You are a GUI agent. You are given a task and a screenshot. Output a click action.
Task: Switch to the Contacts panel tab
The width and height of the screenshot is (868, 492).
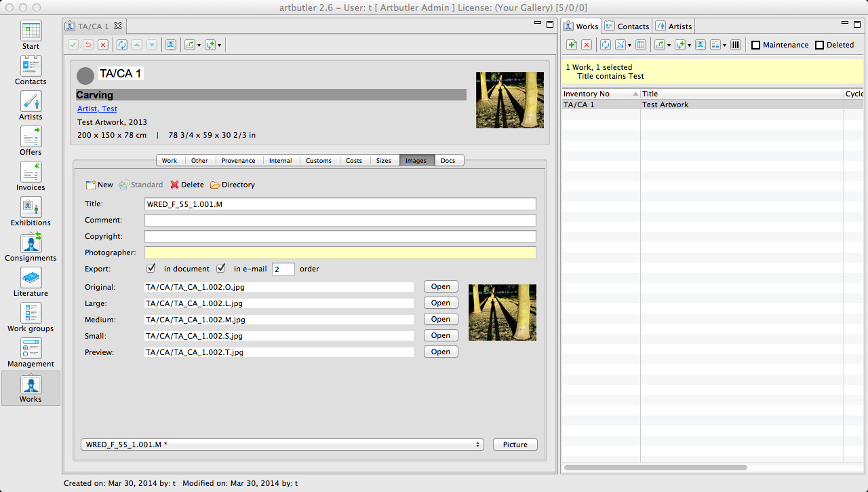click(x=627, y=26)
